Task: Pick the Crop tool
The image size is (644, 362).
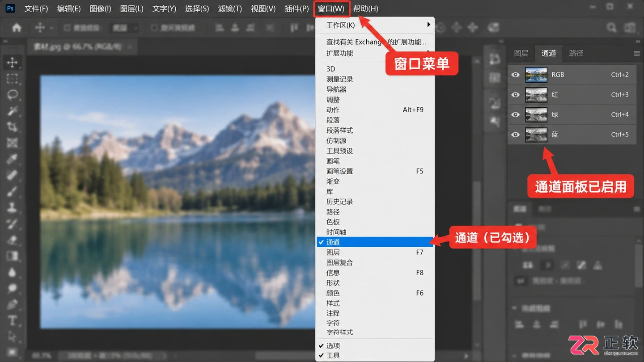Action: [x=12, y=127]
